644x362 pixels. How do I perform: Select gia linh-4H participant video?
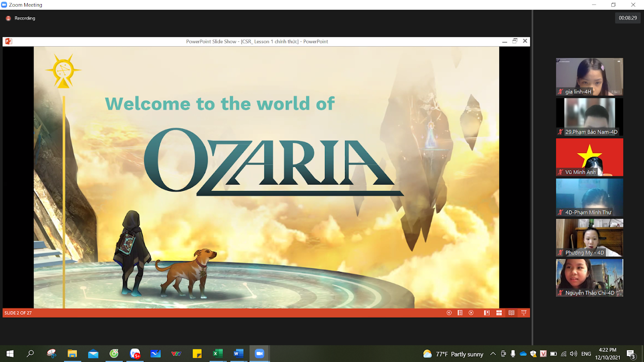589,76
